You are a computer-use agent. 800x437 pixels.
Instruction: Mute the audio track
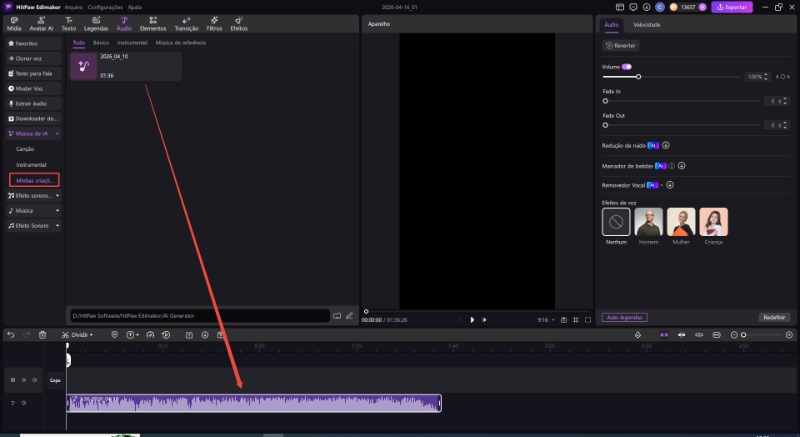[x=23, y=403]
